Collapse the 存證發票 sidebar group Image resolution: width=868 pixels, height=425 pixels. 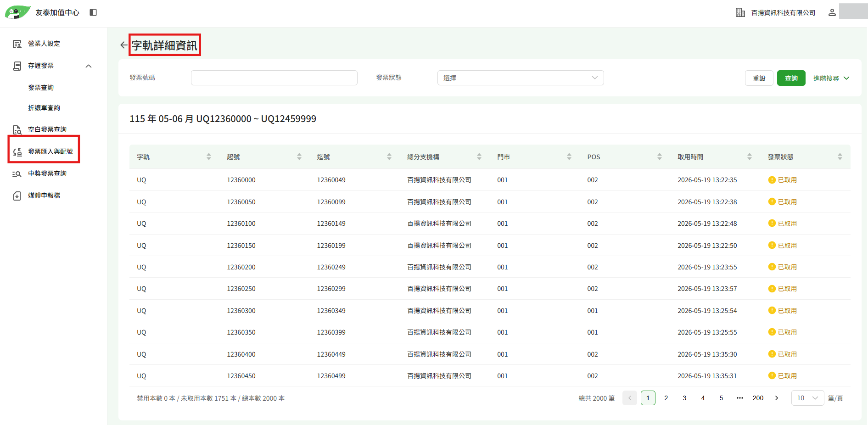(89, 66)
